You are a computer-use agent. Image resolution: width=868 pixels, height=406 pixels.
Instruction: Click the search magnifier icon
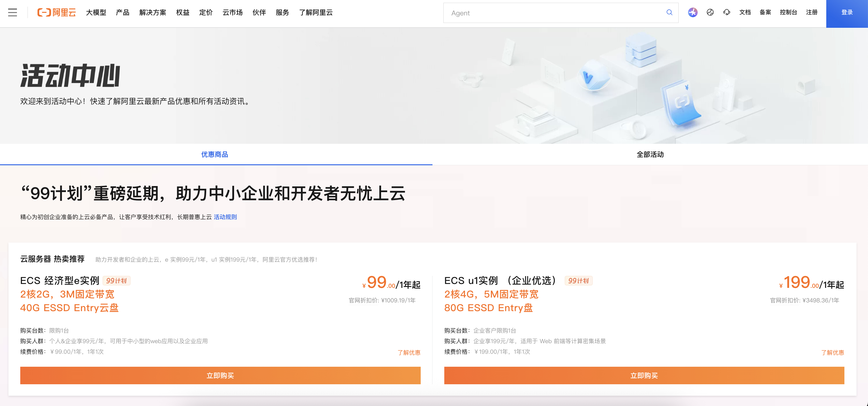click(x=669, y=12)
